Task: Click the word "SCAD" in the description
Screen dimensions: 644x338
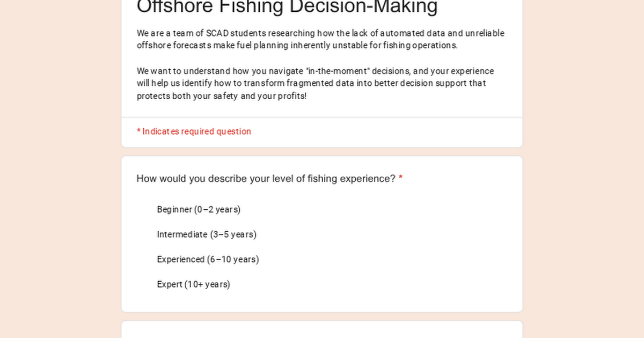Action: click(217, 33)
